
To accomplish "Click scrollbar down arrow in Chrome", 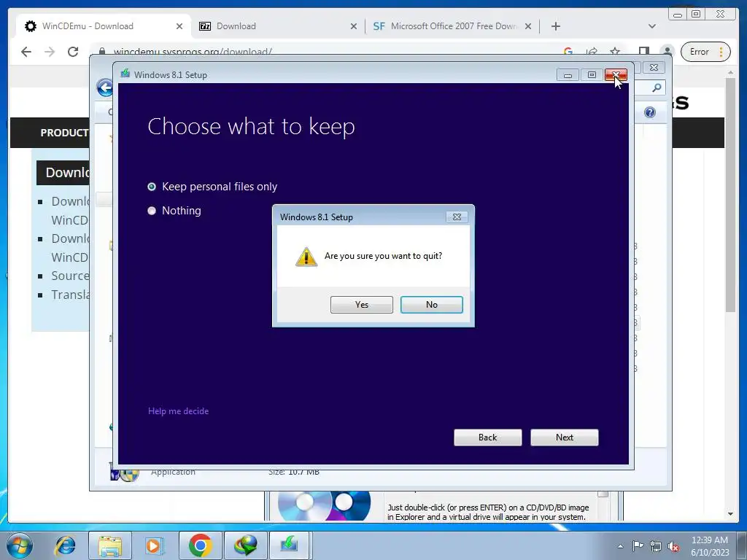I will (x=730, y=514).
